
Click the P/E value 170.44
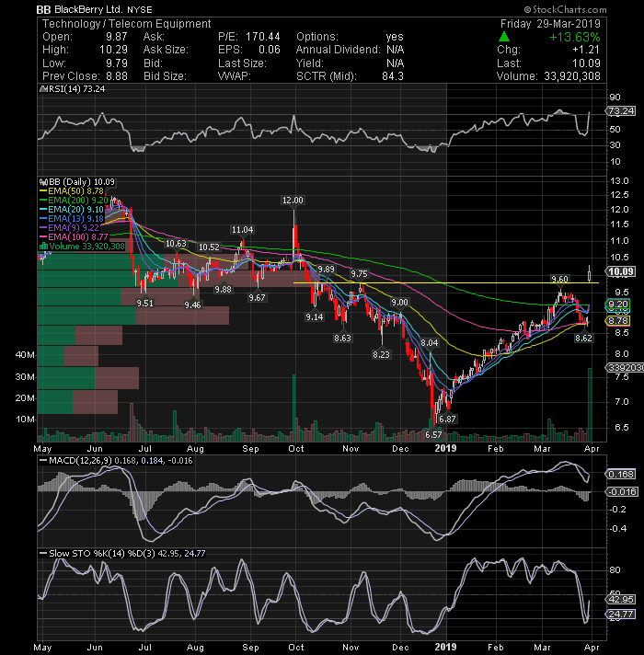263,37
